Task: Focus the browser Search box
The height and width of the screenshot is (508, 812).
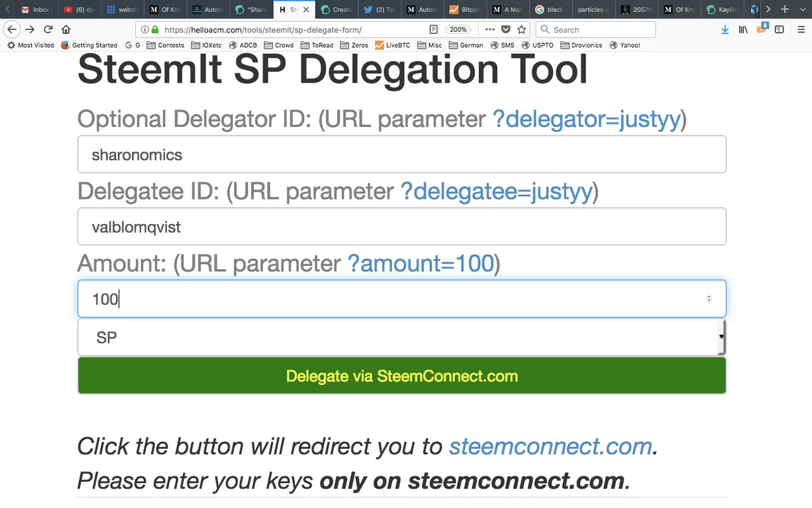Action: coord(595,29)
